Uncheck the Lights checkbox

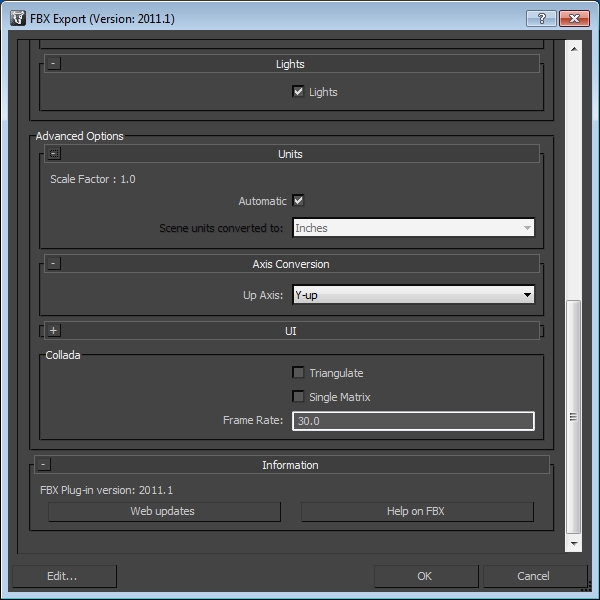[x=298, y=91]
